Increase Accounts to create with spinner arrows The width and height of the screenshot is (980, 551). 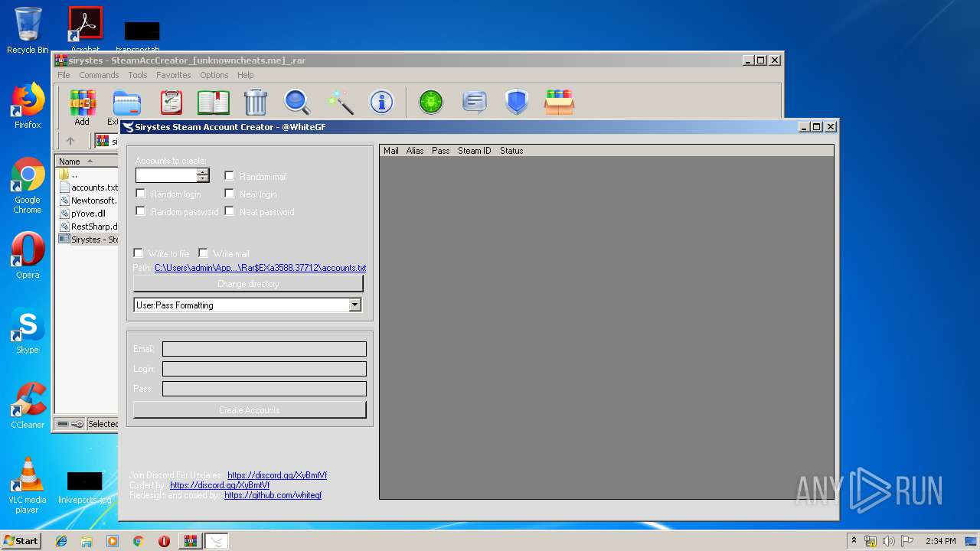coord(202,171)
